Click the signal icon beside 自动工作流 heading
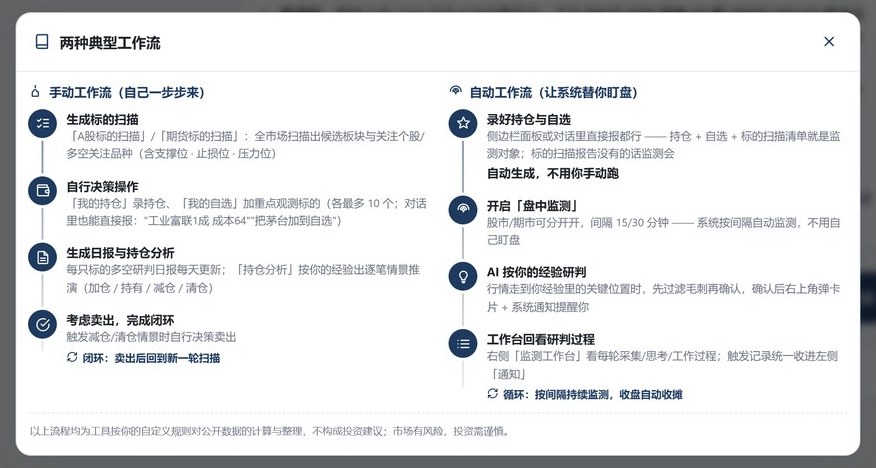The height and width of the screenshot is (468, 876). click(456, 91)
